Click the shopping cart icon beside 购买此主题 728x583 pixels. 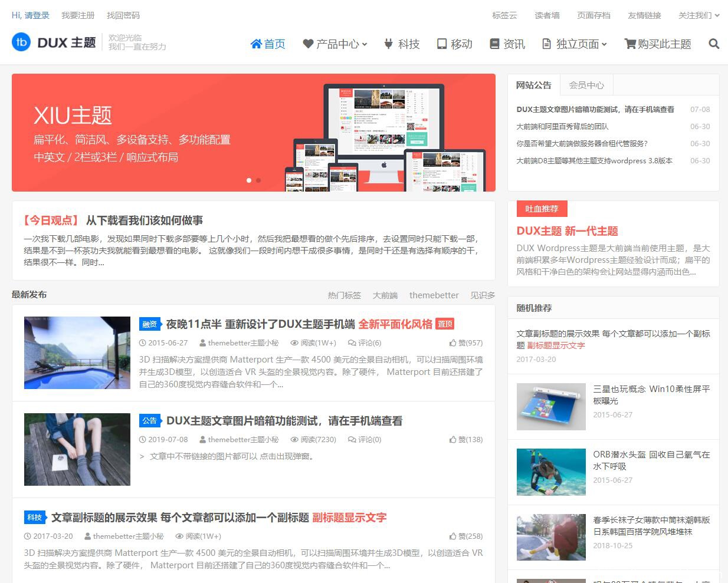point(630,44)
